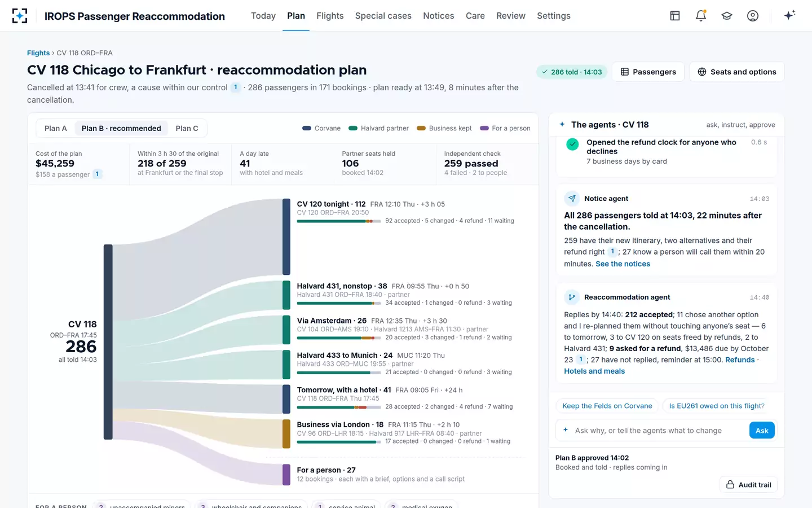The image size is (812, 508).
Task: Select Plan B recommended option
Action: tap(121, 128)
